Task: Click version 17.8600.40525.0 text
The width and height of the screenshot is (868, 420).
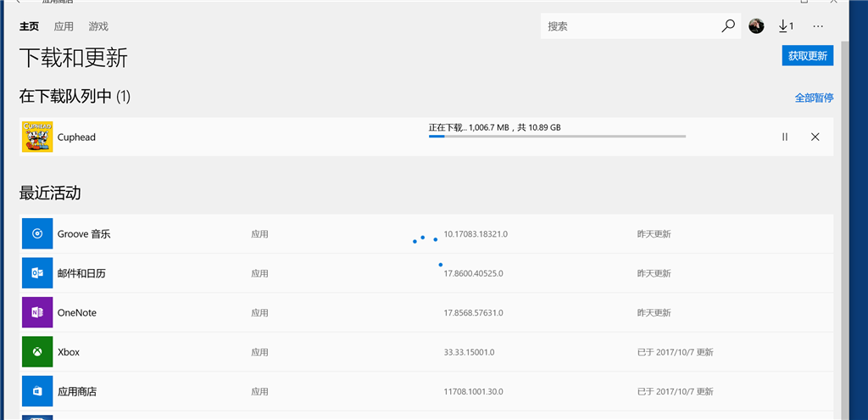Action: coord(473,274)
